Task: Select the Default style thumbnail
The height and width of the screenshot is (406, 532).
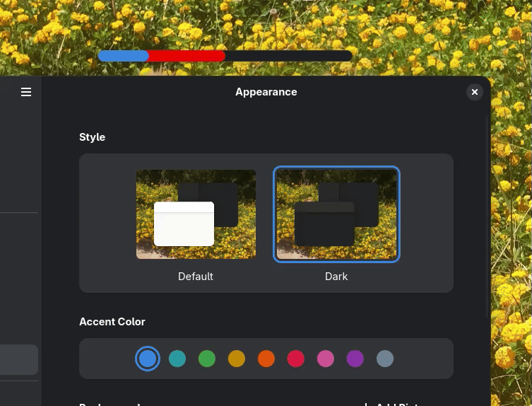Action: [196, 214]
